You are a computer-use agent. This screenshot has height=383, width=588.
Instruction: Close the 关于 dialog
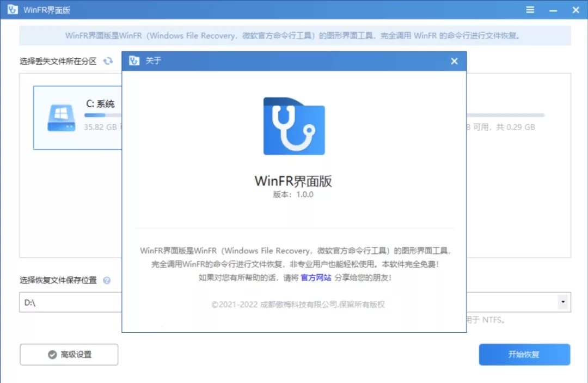coord(454,61)
